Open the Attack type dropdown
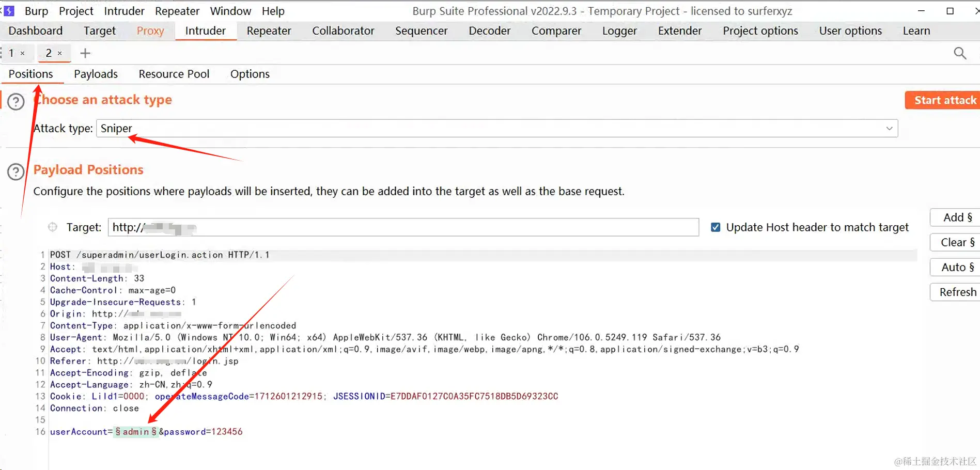The width and height of the screenshot is (980, 470). [497, 128]
